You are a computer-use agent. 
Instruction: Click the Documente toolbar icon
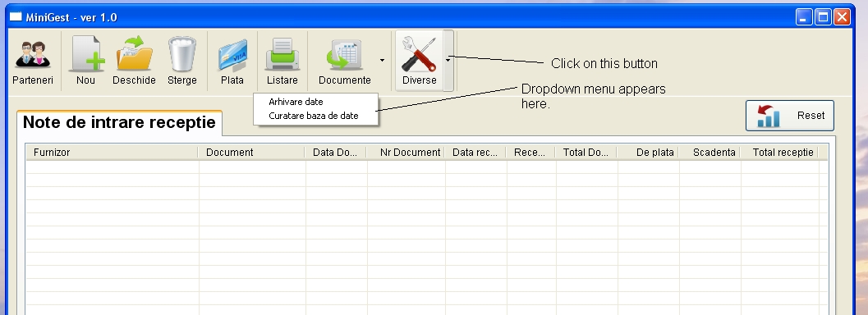point(344,61)
